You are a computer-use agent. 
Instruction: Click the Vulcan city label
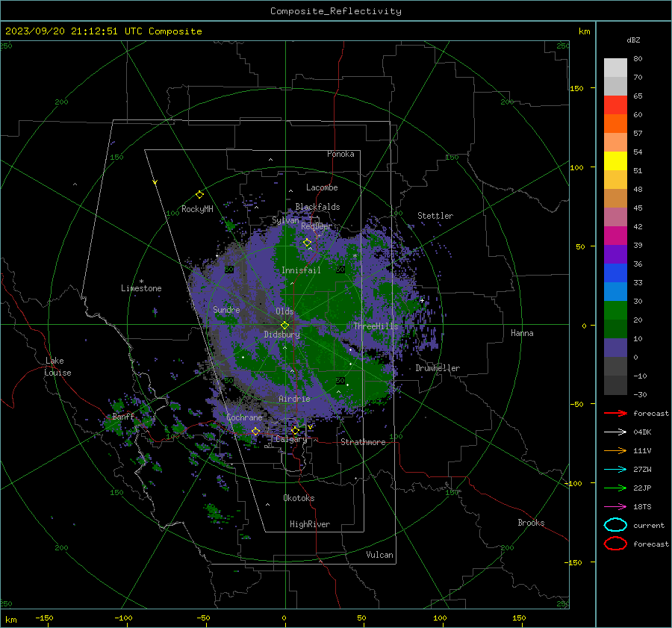point(379,555)
